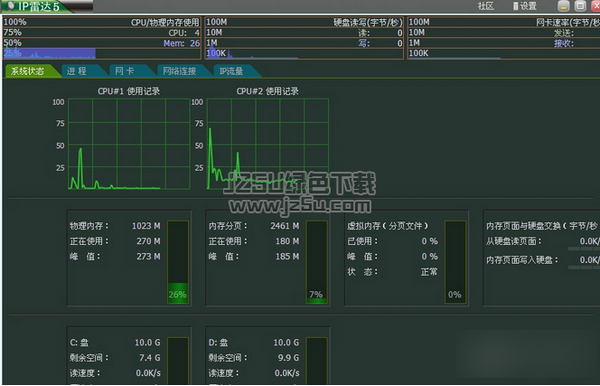Viewport: 600px width, 386px height.
Task: Click the 网卡速率 header graph
Action: tap(504, 38)
